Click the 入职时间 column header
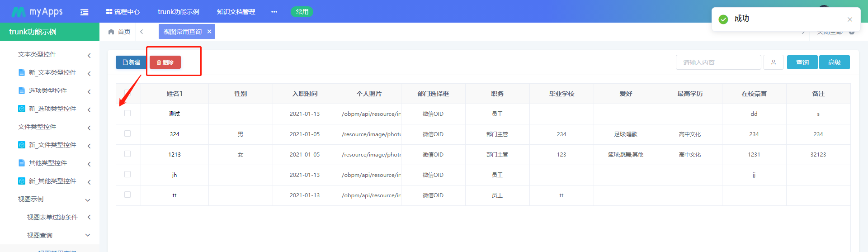Screen dimensions: 868x252 click(305, 94)
